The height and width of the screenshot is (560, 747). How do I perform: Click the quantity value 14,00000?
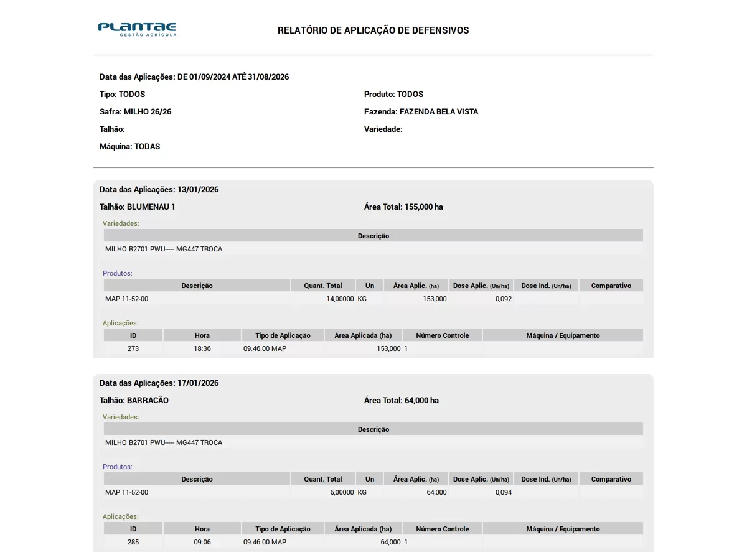click(340, 299)
